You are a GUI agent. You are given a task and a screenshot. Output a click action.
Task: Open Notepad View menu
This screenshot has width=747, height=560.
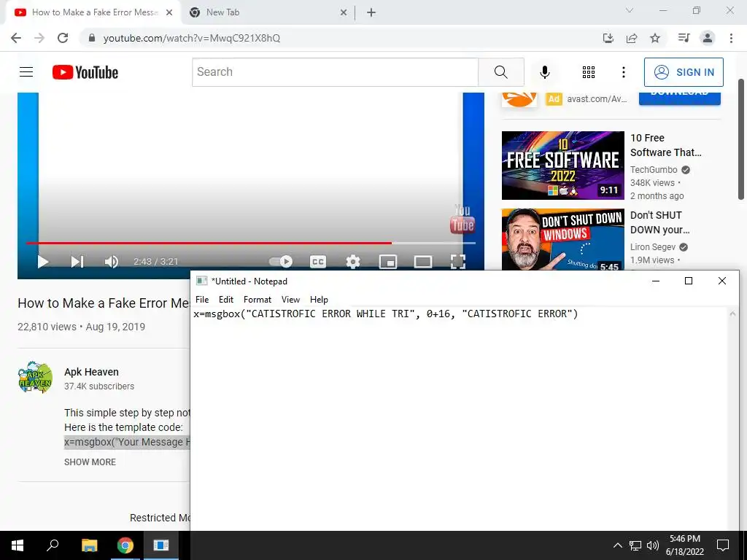(290, 300)
